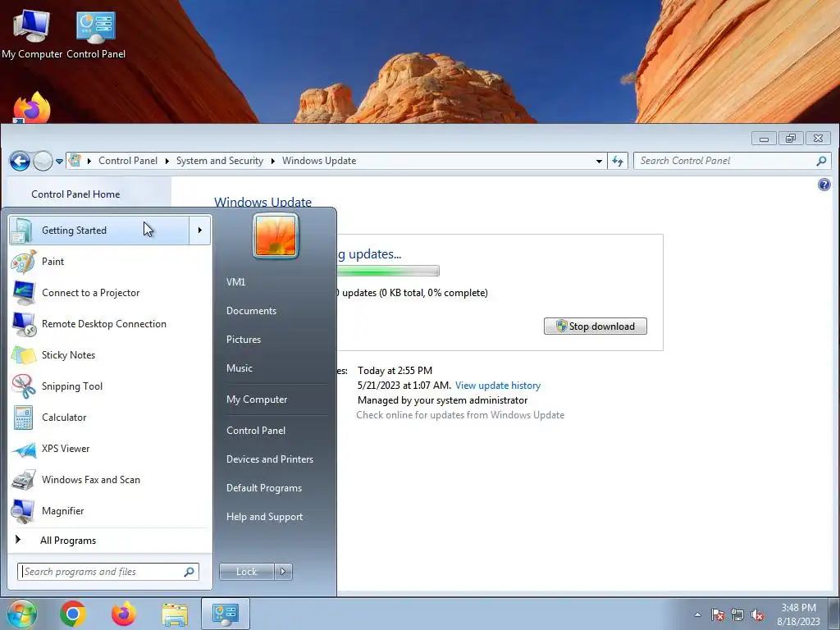The width and height of the screenshot is (840, 630).
Task: Click the Back navigation button
Action: (x=20, y=161)
